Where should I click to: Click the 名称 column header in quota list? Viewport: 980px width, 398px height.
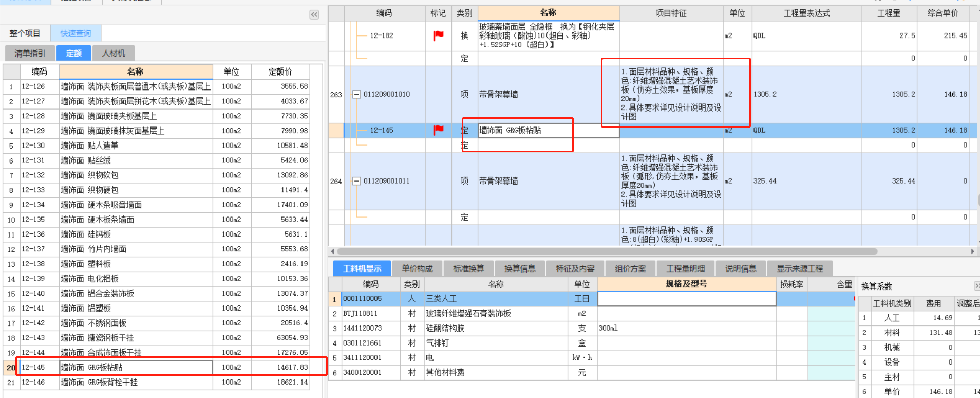coord(136,71)
